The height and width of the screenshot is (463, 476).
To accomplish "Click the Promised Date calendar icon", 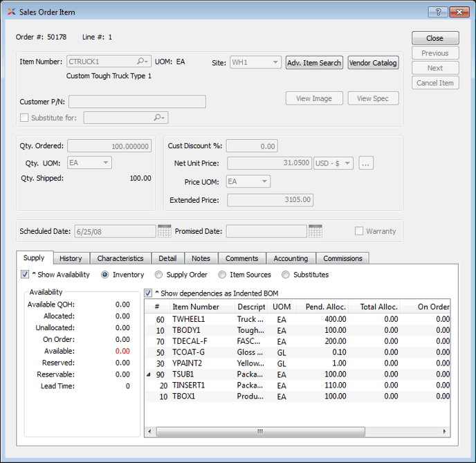I will (x=315, y=231).
